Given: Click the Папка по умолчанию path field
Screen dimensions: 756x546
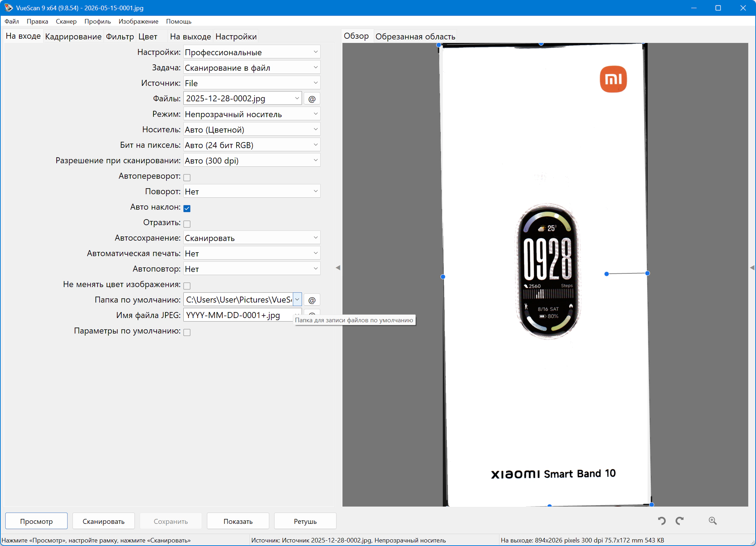Looking at the screenshot, I should tap(238, 300).
